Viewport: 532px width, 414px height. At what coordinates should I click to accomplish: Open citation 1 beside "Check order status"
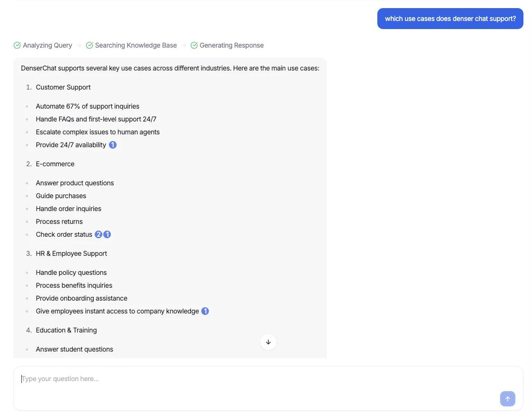point(107,234)
